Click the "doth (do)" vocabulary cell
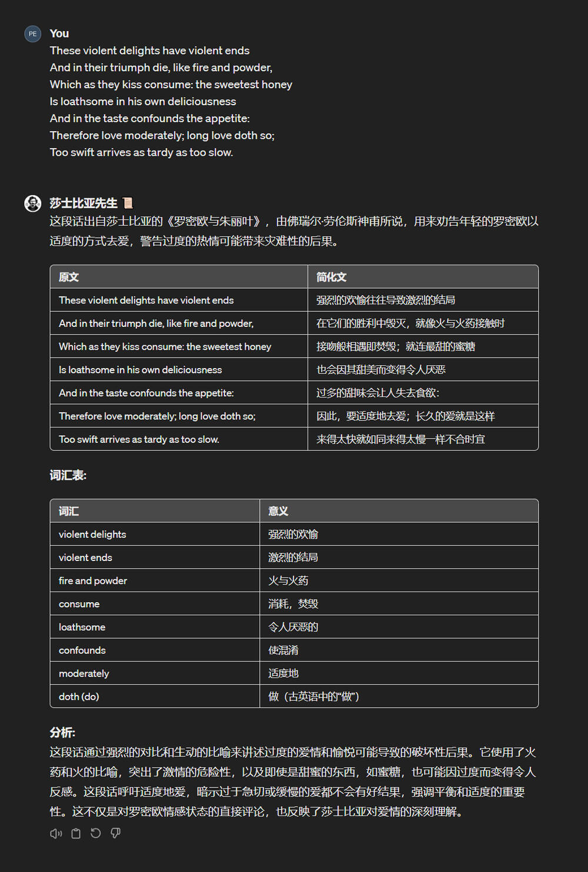The width and height of the screenshot is (588, 872). pyautogui.click(x=79, y=697)
